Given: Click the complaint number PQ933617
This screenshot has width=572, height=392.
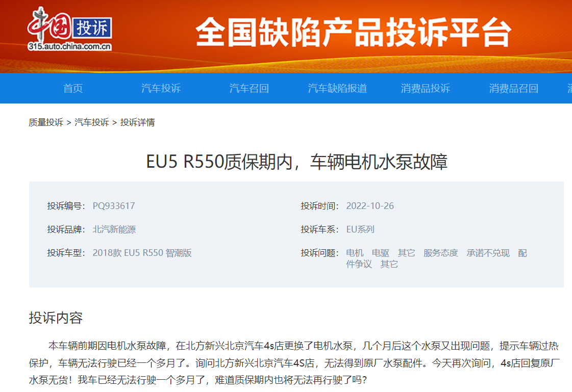Looking at the screenshot, I should coord(114,206).
